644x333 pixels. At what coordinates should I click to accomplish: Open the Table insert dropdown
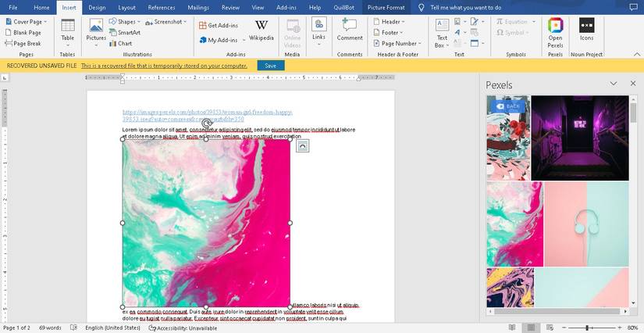click(68, 33)
